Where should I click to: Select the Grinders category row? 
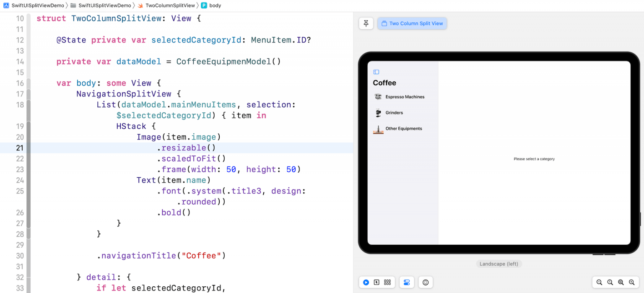(394, 113)
